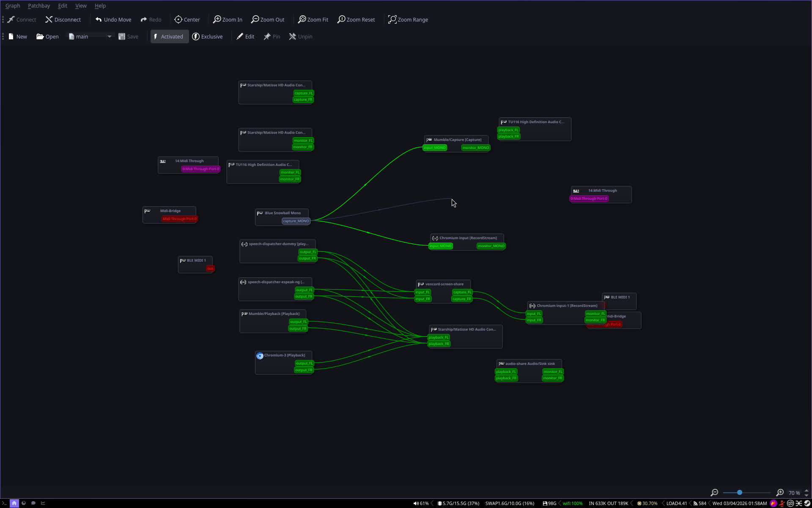Click Zoom Fit on the toolbar
The width and height of the screenshot is (812, 508).
click(313, 19)
